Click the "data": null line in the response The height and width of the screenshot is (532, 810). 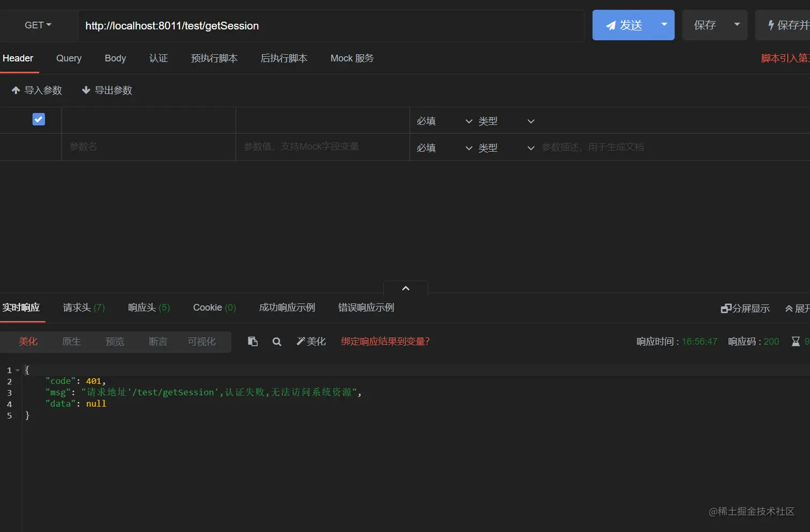(x=76, y=404)
